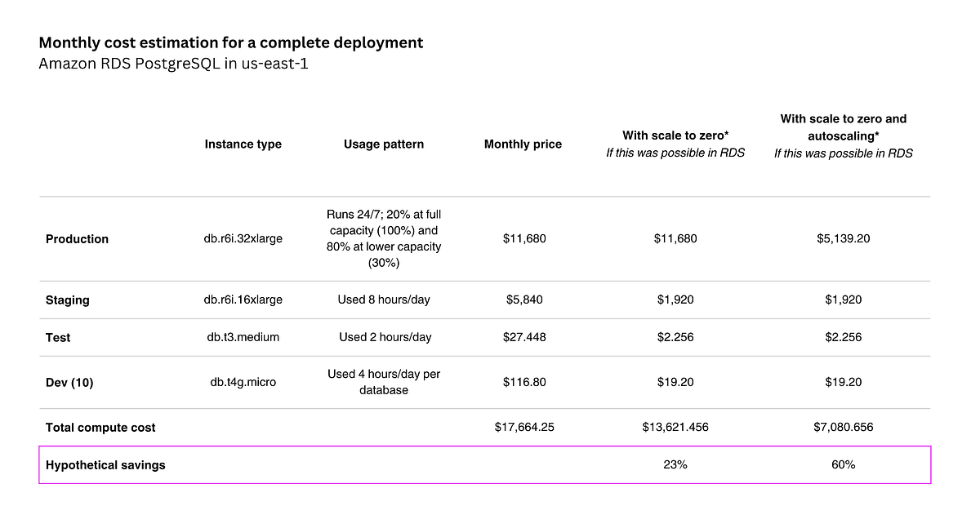Select the db.r6i.32xlarge instance cell
Viewport: 980px width, 515px height.
point(243,239)
